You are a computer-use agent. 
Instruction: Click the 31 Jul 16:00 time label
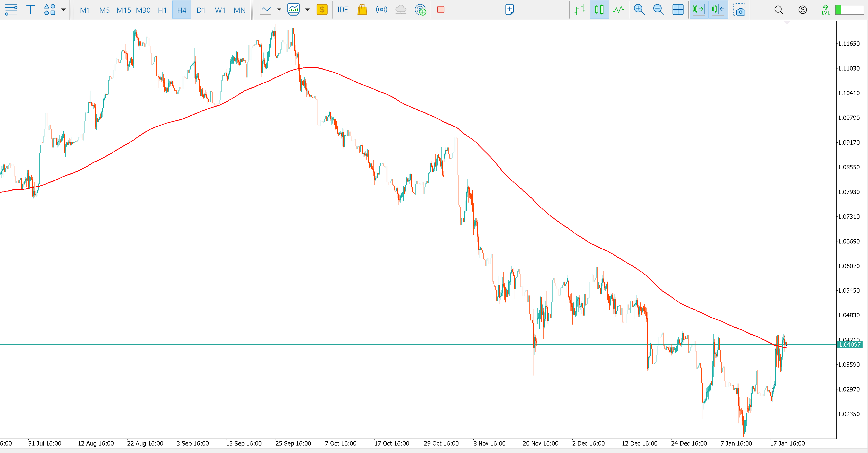pyautogui.click(x=45, y=443)
